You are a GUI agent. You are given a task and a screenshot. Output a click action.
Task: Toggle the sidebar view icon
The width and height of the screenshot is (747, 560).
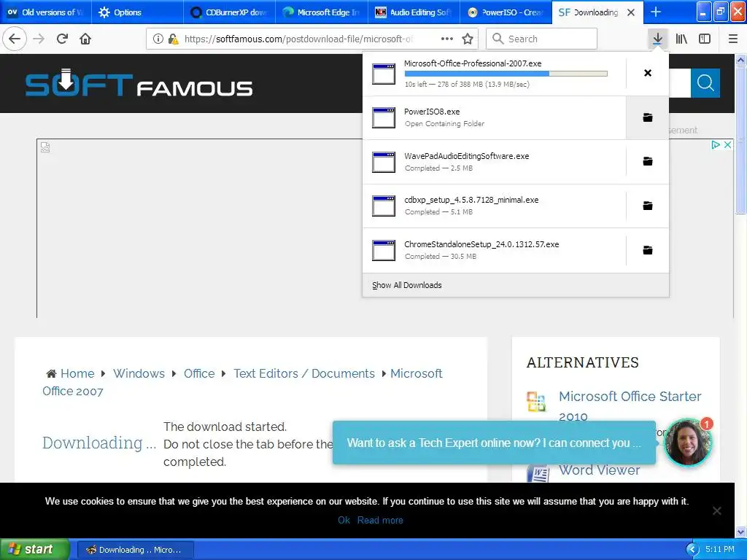point(705,39)
